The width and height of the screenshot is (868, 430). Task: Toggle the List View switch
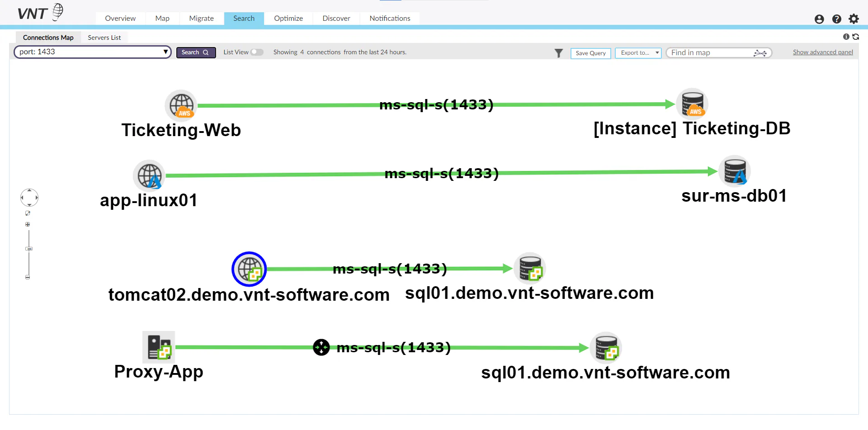[257, 52]
